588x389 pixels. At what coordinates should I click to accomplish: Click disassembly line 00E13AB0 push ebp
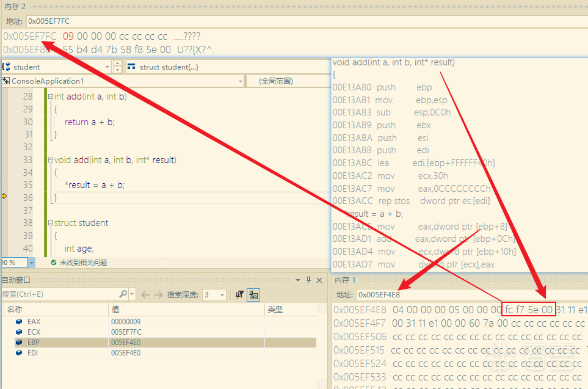(382, 87)
